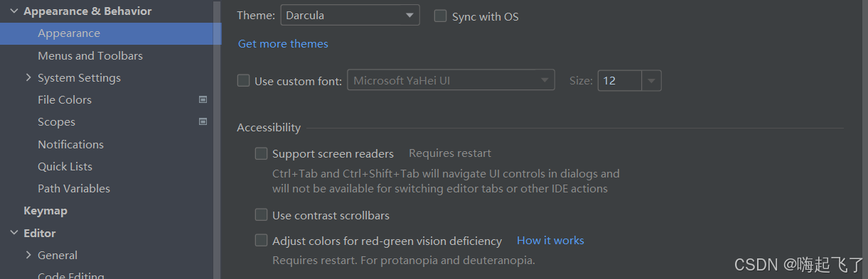
Task: Open the Theme dropdown showing Darcula
Action: coord(350,15)
